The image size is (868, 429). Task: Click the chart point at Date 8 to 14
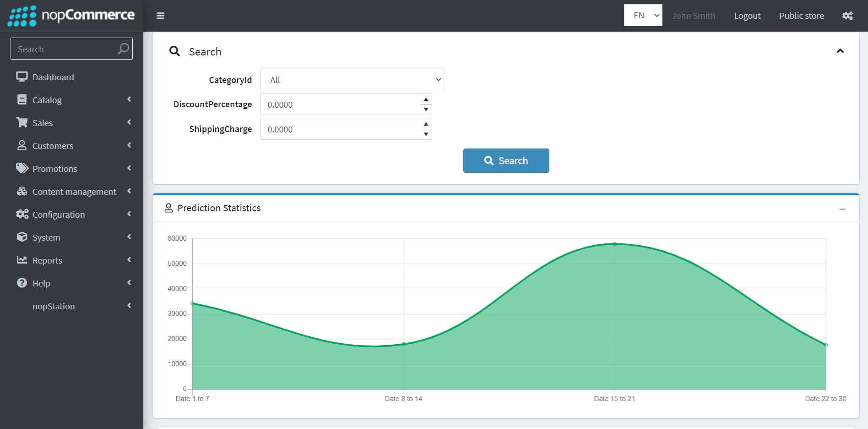pyautogui.click(x=403, y=344)
